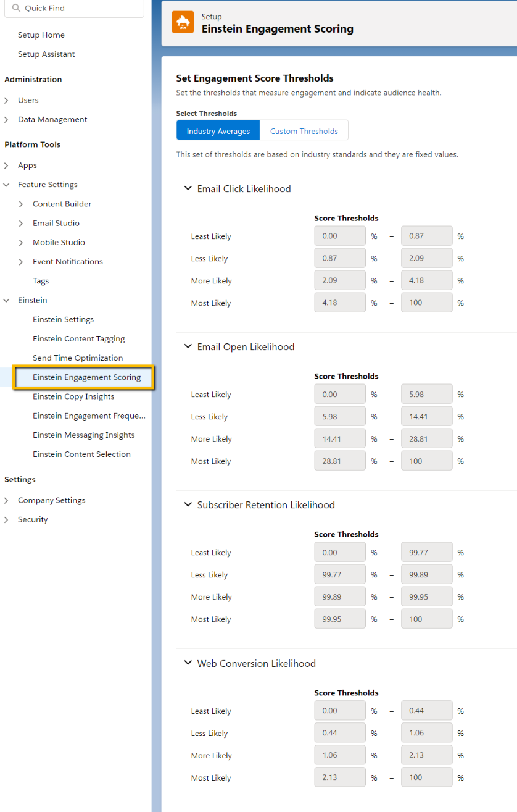Click Web Conversion Less Likely upper field 1.06

427,733
